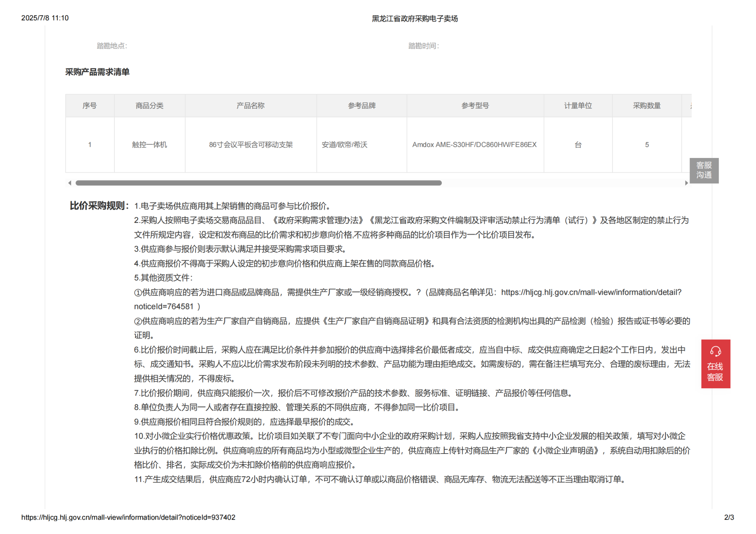Click the 采购产品需求清单 section heading
The height and width of the screenshot is (534, 756).
coord(97,72)
